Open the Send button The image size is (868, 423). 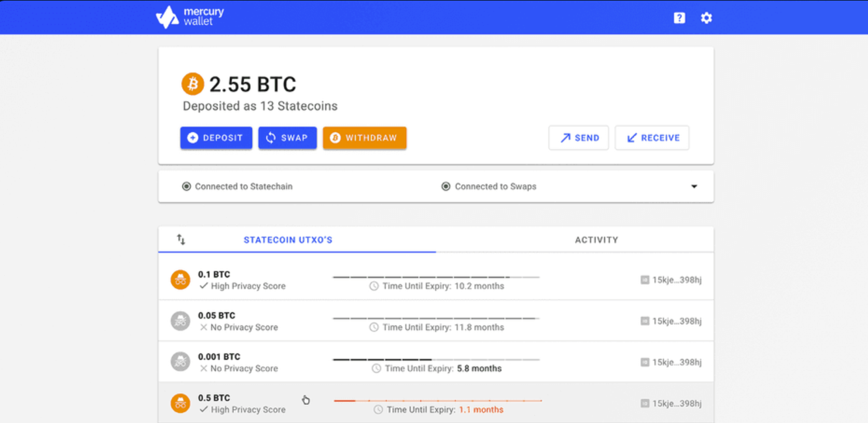[x=579, y=138]
